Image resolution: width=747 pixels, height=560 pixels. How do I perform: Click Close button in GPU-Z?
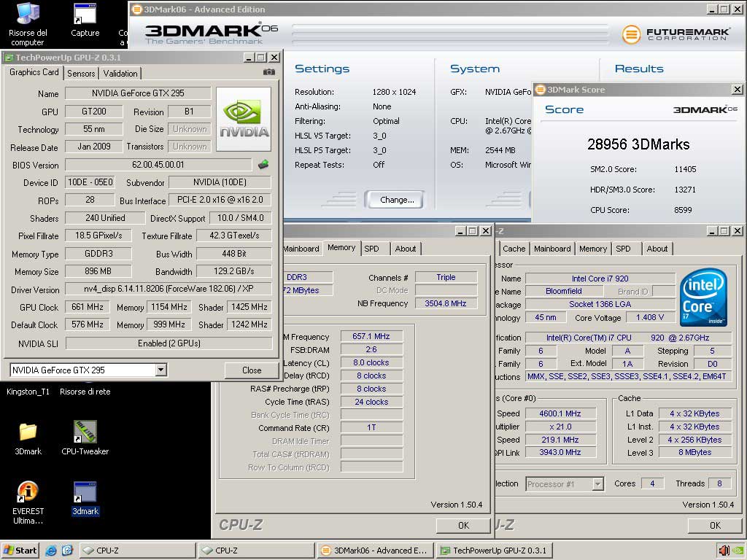click(x=252, y=370)
